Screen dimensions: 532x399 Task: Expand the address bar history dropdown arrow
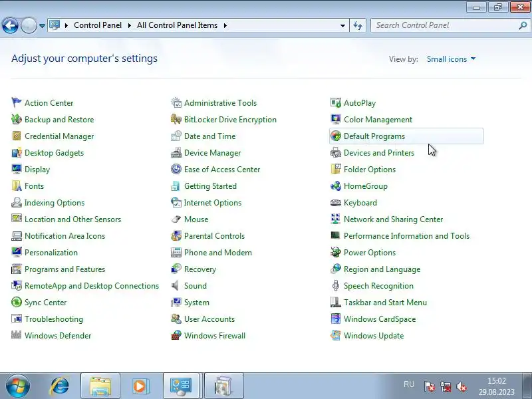(x=342, y=25)
